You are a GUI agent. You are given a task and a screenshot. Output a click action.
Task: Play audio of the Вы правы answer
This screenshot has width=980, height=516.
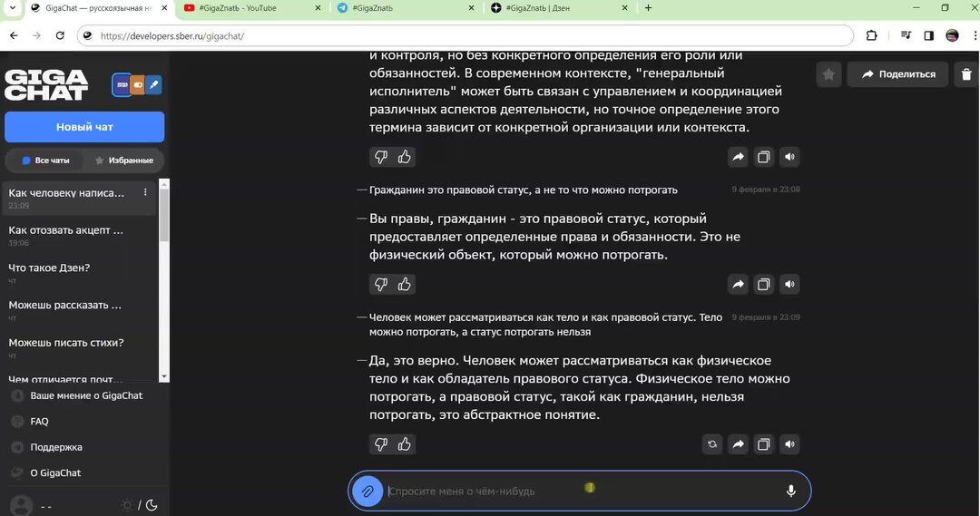coord(790,284)
